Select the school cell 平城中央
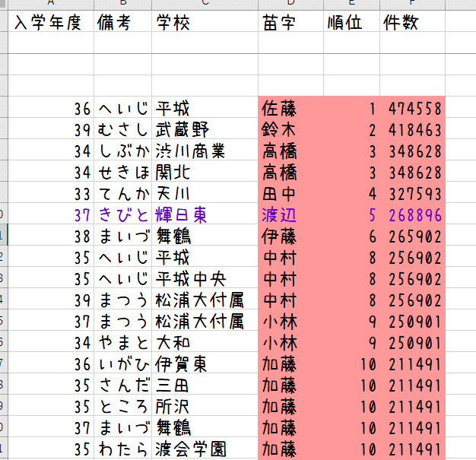Screen dimensions: 476x460 pyautogui.click(x=205, y=278)
